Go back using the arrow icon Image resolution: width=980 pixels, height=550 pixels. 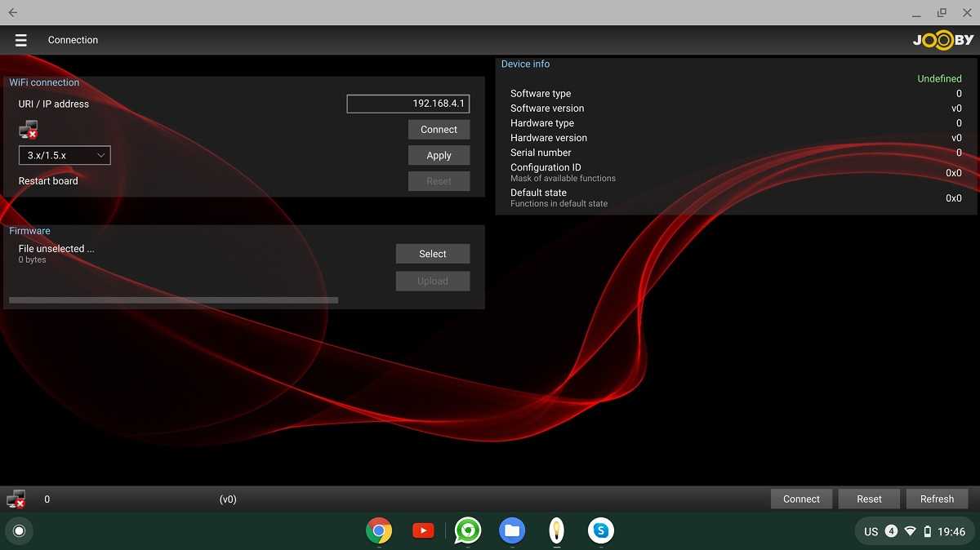(13, 12)
